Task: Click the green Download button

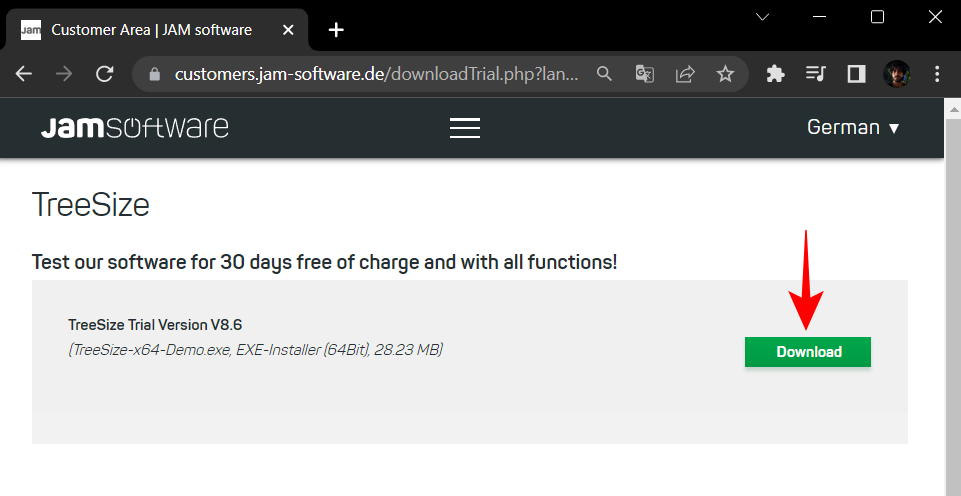Action: point(807,352)
